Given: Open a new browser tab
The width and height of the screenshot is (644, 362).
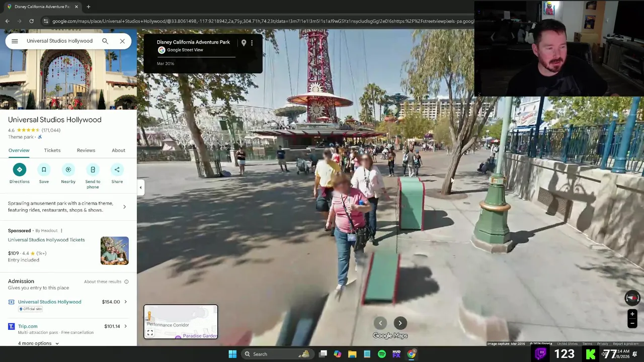Looking at the screenshot, I should click(88, 7).
